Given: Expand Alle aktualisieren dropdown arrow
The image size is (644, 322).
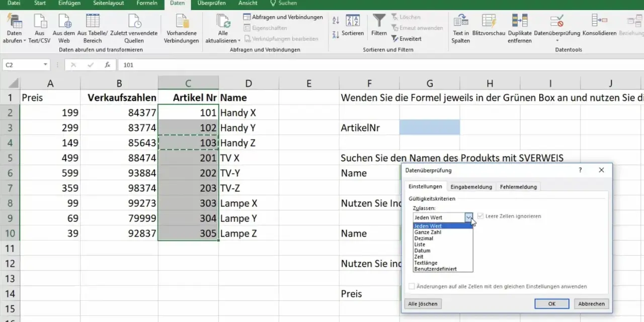Looking at the screenshot, I should [x=238, y=41].
